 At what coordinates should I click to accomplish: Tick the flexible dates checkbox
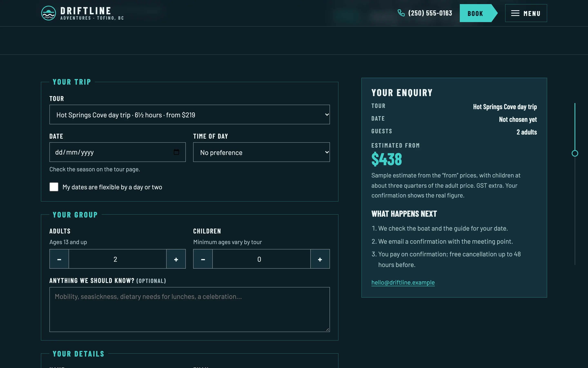pos(54,187)
